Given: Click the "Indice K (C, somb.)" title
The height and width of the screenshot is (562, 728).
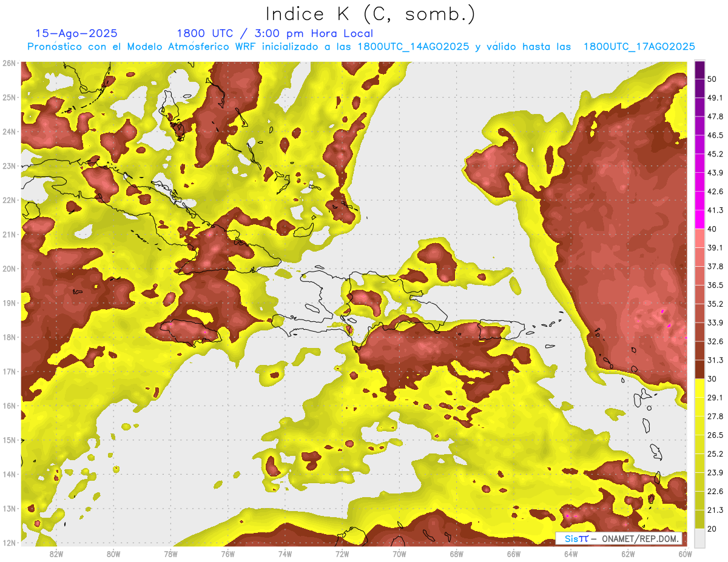Looking at the screenshot, I should 371,14.
